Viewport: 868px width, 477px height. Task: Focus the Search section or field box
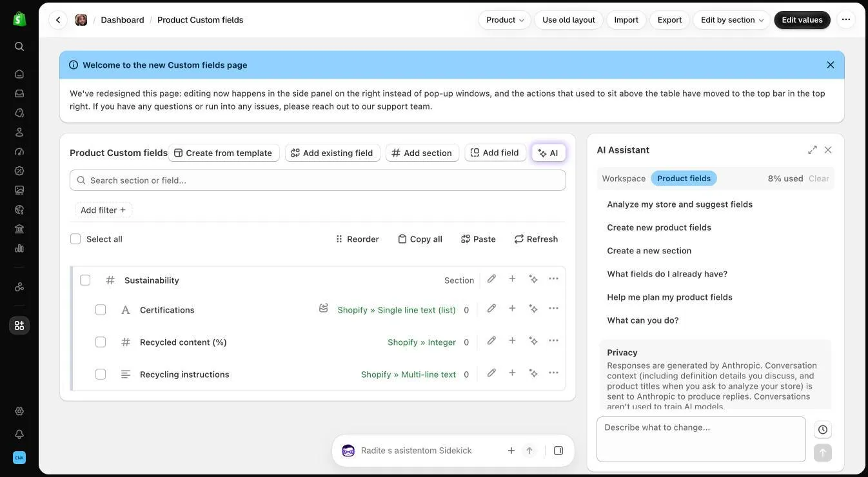pyautogui.click(x=318, y=180)
